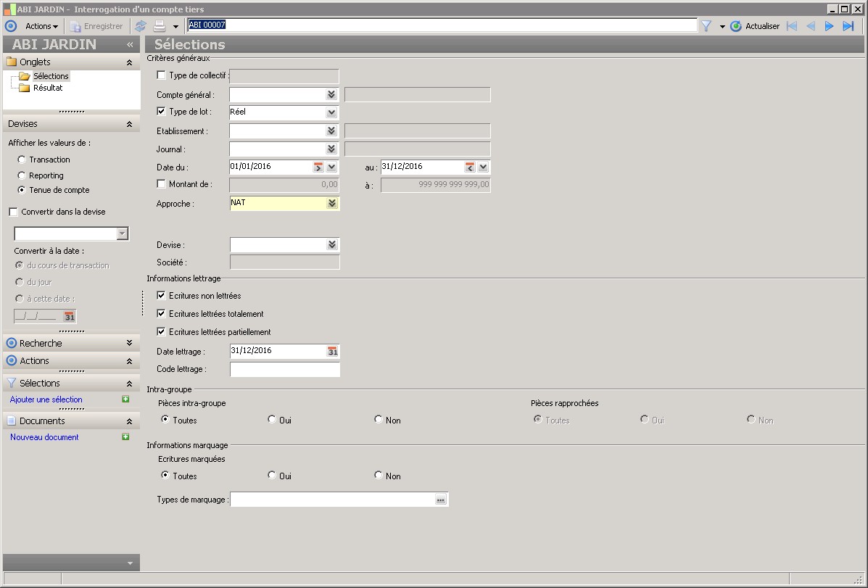
Task: Open the Résultat tab in tree
Action: (x=48, y=88)
